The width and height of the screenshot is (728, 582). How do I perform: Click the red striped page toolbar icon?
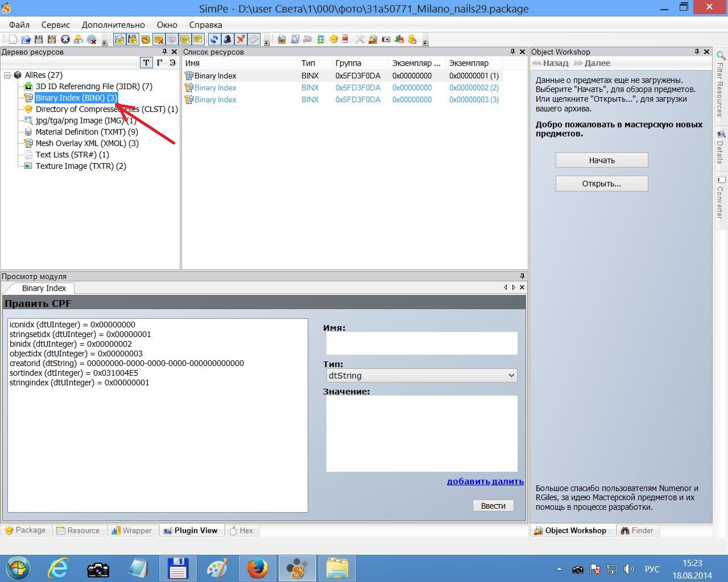[345, 39]
